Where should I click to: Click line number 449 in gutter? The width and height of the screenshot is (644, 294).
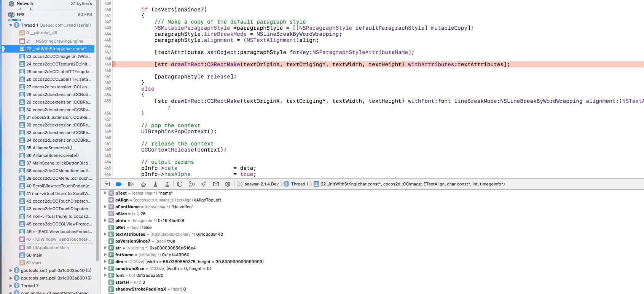click(x=108, y=64)
